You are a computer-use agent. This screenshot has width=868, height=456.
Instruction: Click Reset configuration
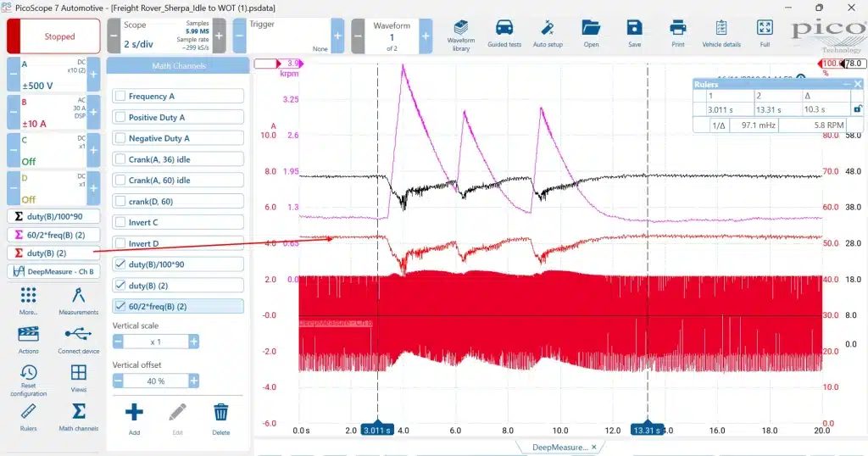pyautogui.click(x=28, y=381)
